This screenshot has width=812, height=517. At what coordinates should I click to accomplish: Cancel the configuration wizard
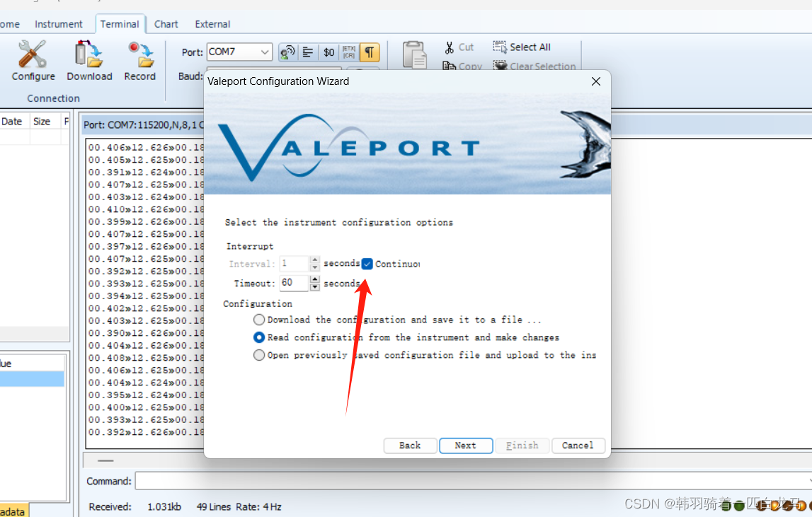click(578, 446)
